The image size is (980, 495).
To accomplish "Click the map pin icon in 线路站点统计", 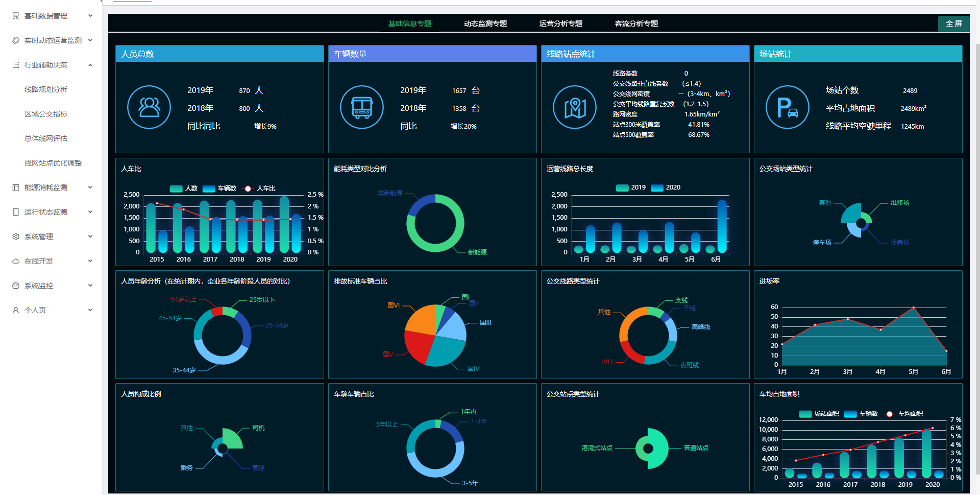I will click(575, 107).
